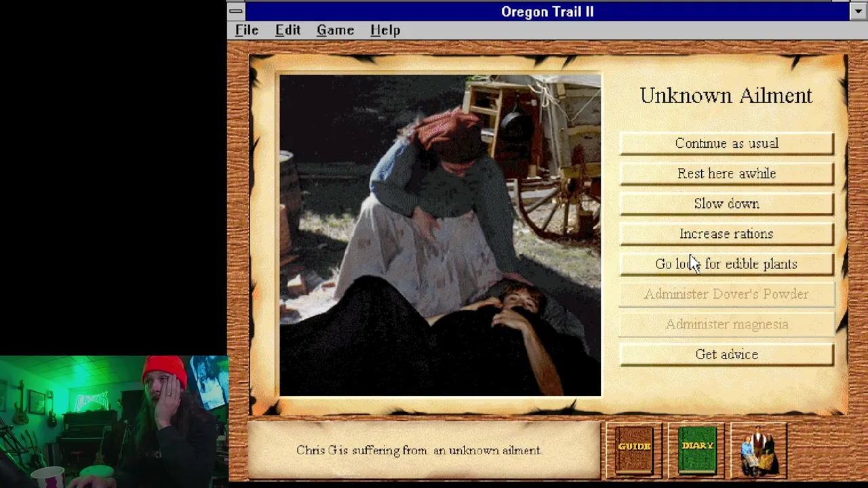Click the Unknown Ailment heading
Screen dimensions: 868x488
726,96
